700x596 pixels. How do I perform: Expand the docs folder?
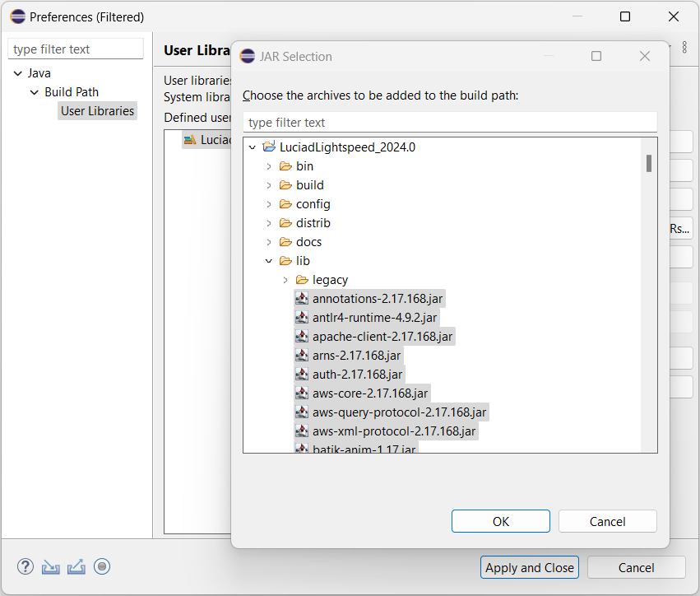[269, 242]
